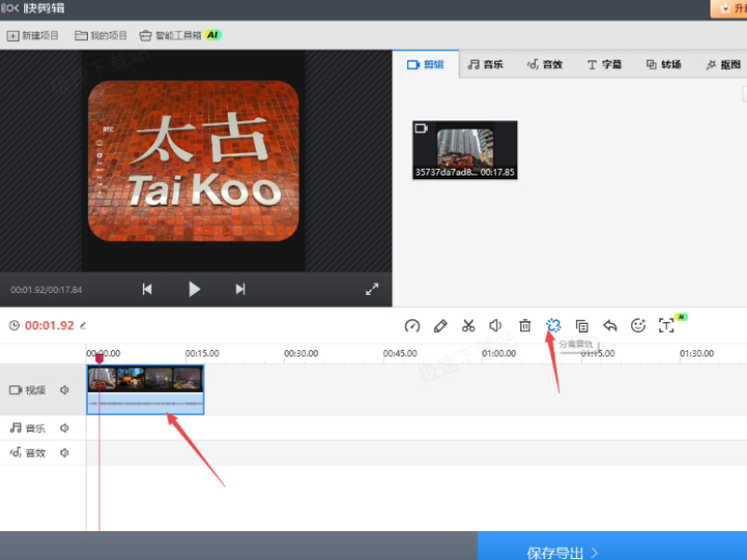Click the 00:45.00 ruler mark
Screen dimensions: 747x560
[400, 354]
